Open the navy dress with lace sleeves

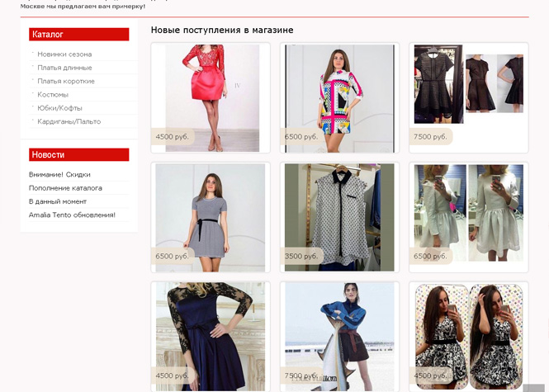point(211,336)
